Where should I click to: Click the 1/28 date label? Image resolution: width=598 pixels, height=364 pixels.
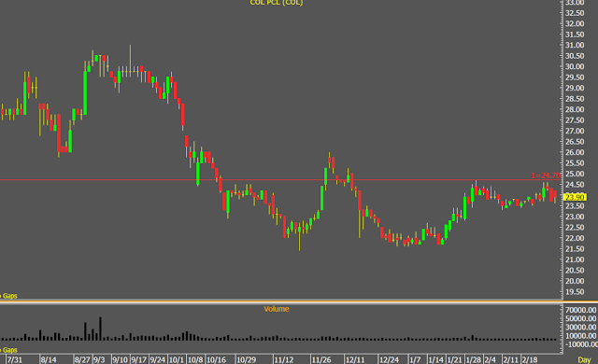point(474,360)
